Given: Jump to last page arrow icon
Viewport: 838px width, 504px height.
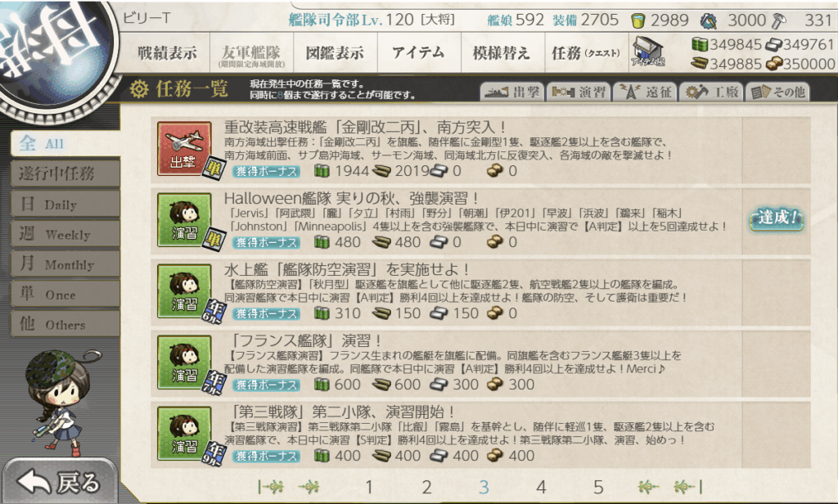Looking at the screenshot, I should pos(688,486).
